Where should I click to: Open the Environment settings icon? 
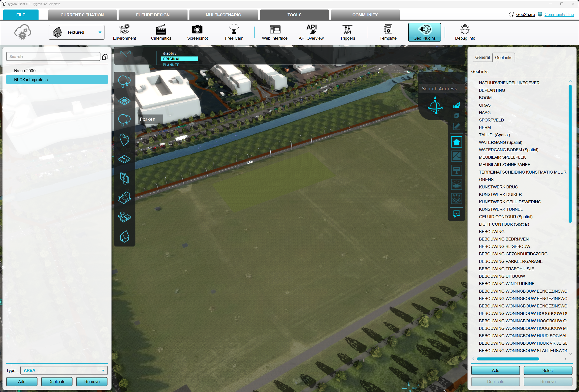click(x=124, y=32)
